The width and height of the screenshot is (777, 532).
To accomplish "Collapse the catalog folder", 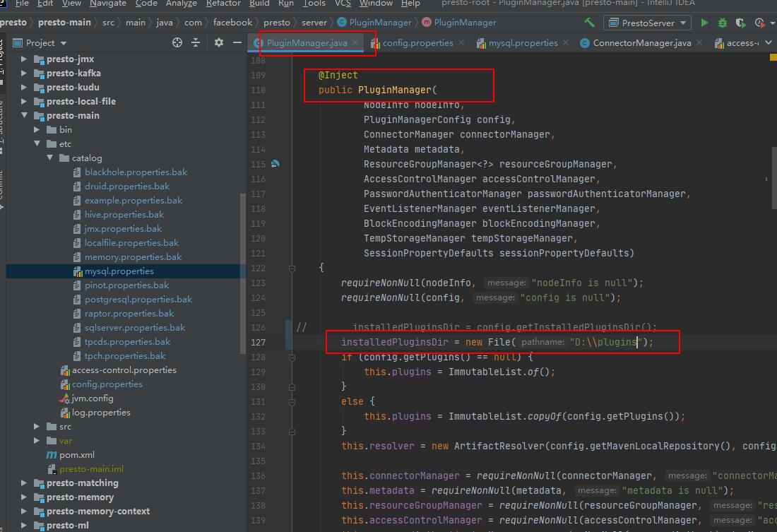I will pyautogui.click(x=49, y=158).
